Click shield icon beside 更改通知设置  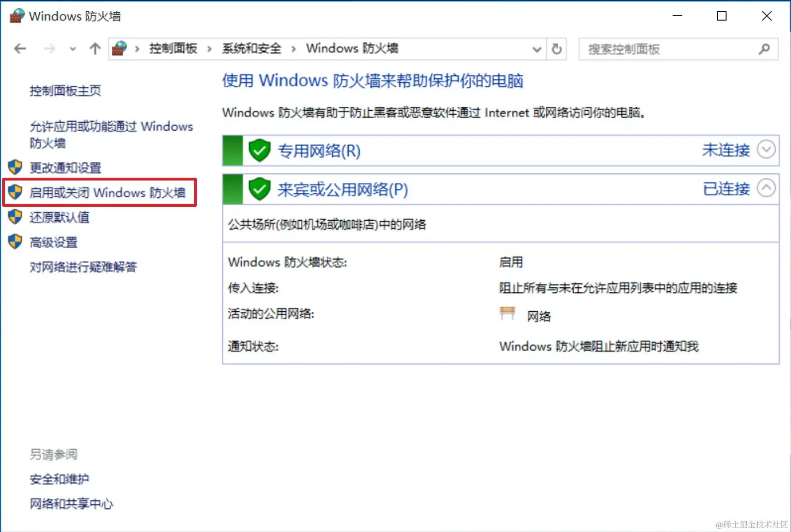point(15,167)
